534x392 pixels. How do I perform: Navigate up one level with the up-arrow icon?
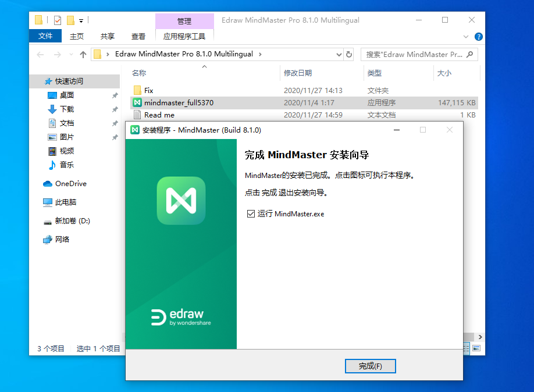click(83, 54)
